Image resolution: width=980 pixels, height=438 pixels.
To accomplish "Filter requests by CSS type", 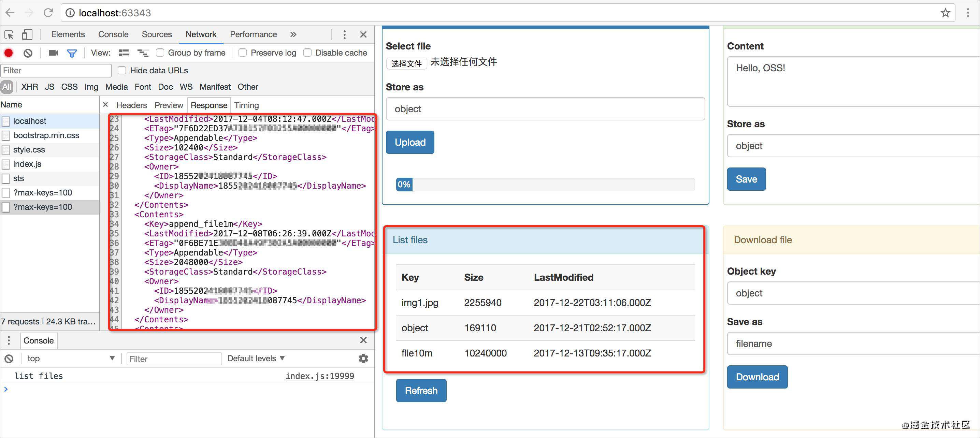I will click(x=69, y=87).
